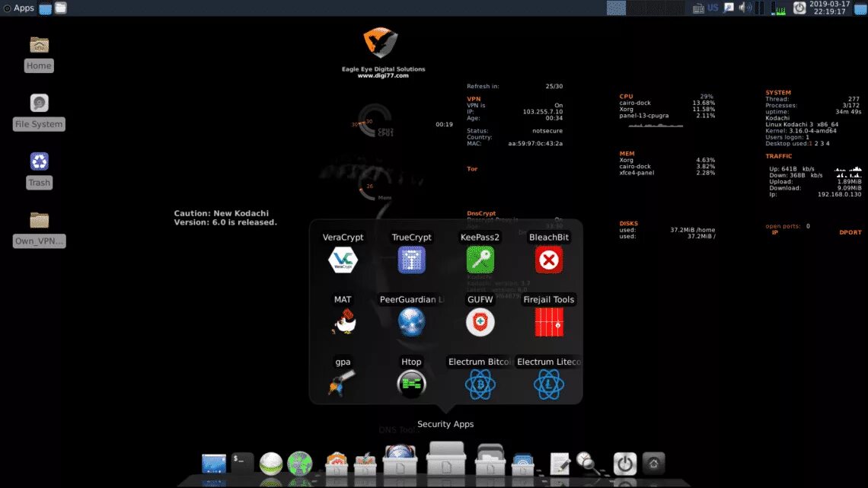Image resolution: width=868 pixels, height=488 pixels.
Task: Open File System desktop icon
Action: coord(39,103)
